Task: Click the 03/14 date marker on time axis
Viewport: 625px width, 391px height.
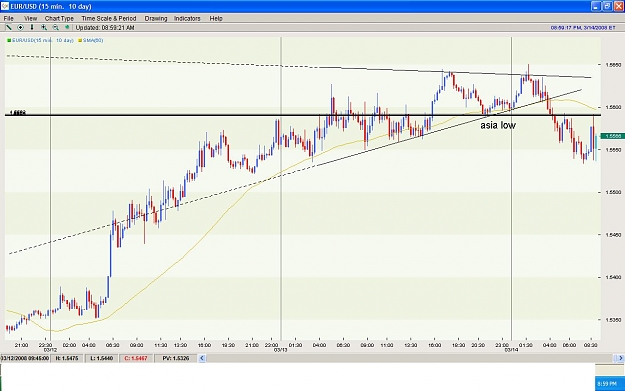Action: [x=511, y=350]
